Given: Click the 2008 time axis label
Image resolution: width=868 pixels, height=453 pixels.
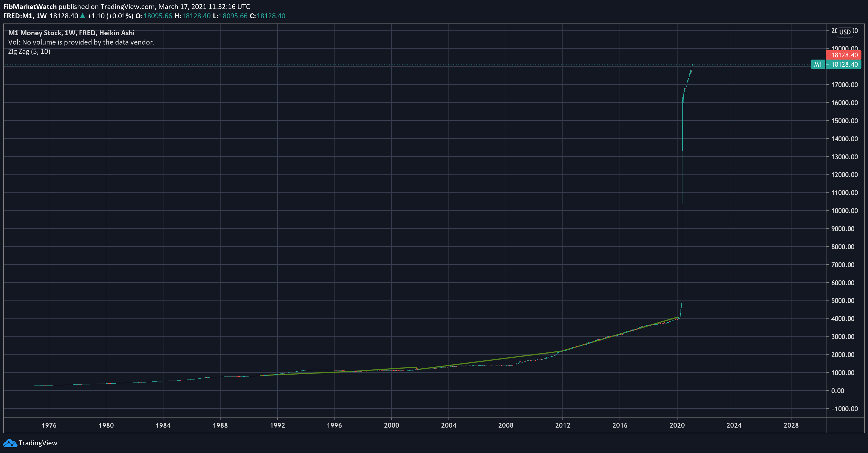Looking at the screenshot, I should (506, 425).
